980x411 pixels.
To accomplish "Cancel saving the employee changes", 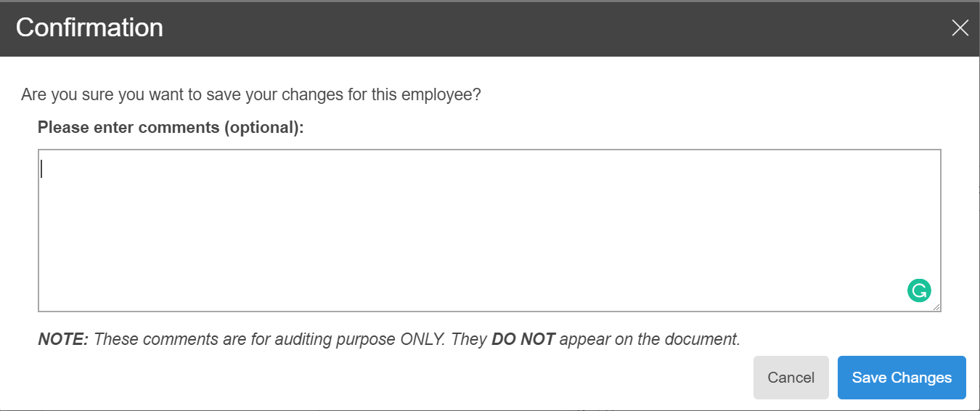I will coord(791,378).
